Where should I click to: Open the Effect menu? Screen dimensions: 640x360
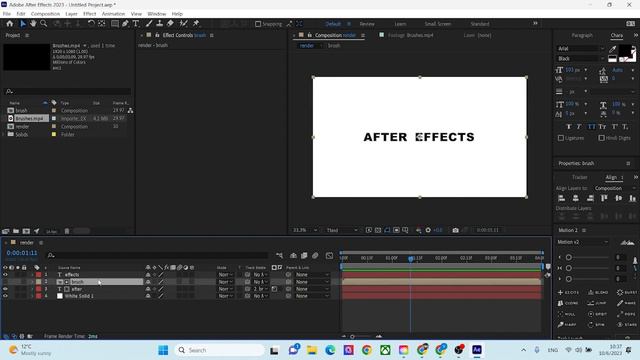89,14
